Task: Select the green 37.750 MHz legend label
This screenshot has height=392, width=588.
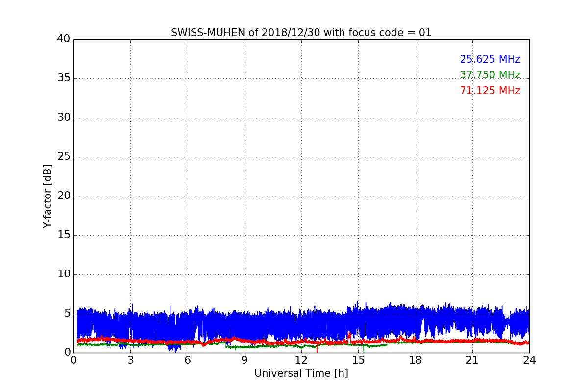Action: 490,75
